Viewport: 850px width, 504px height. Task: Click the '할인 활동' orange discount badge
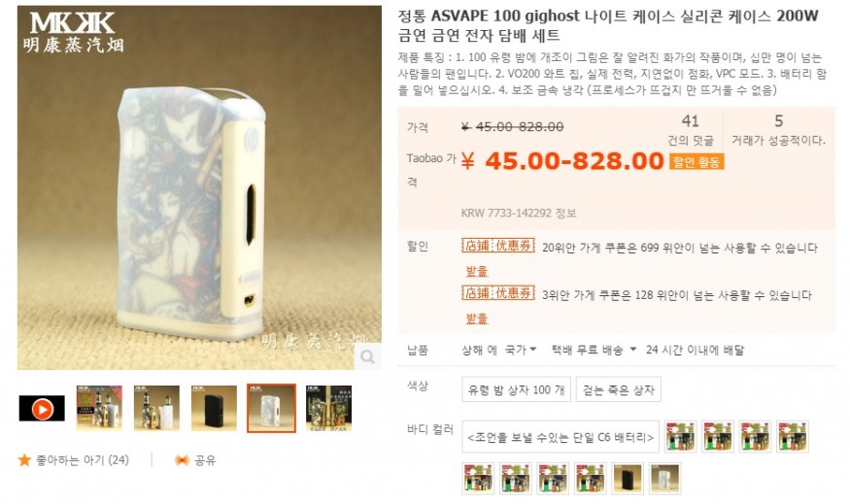tap(697, 161)
